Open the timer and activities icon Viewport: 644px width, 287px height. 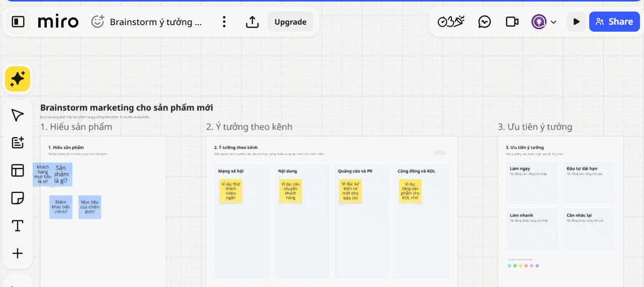451,22
